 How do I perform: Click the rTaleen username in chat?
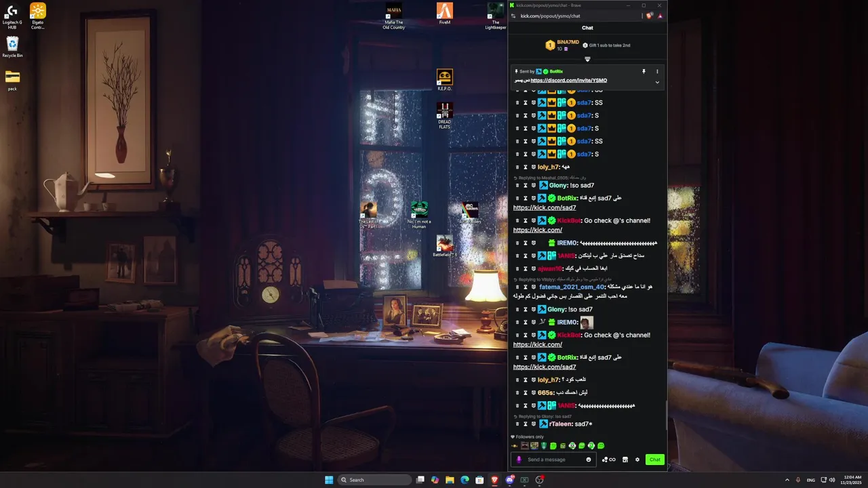(561, 424)
